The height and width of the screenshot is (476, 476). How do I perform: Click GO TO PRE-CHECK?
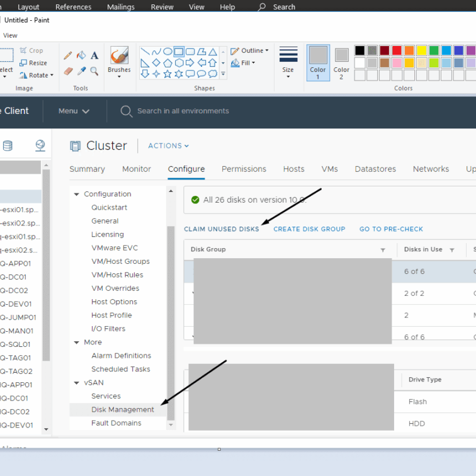(391, 229)
